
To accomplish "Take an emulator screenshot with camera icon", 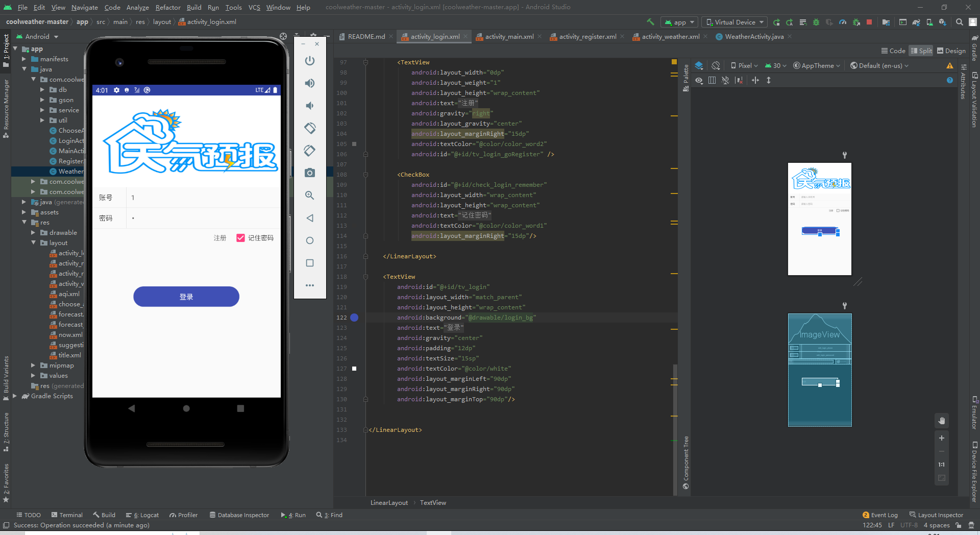I will (310, 173).
